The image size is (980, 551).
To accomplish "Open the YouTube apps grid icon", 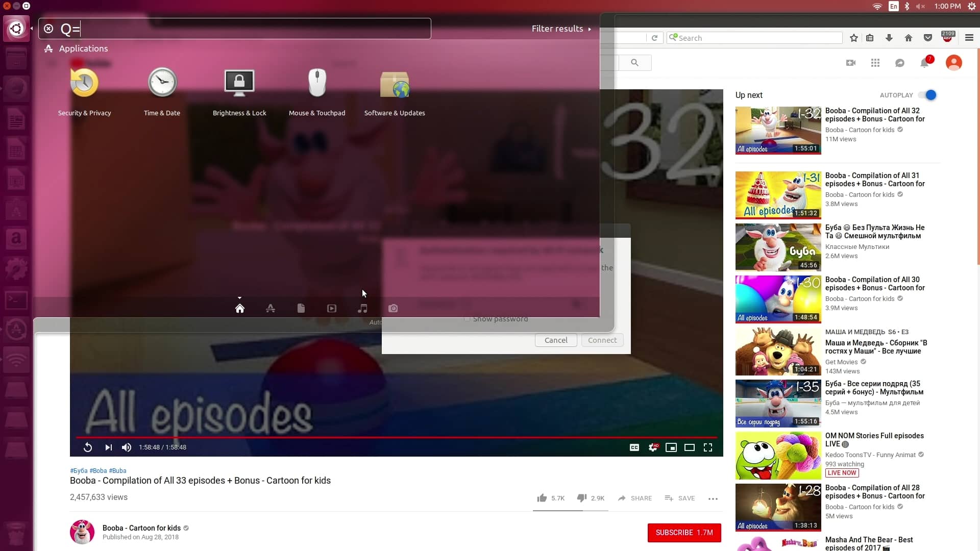I will coord(875,63).
